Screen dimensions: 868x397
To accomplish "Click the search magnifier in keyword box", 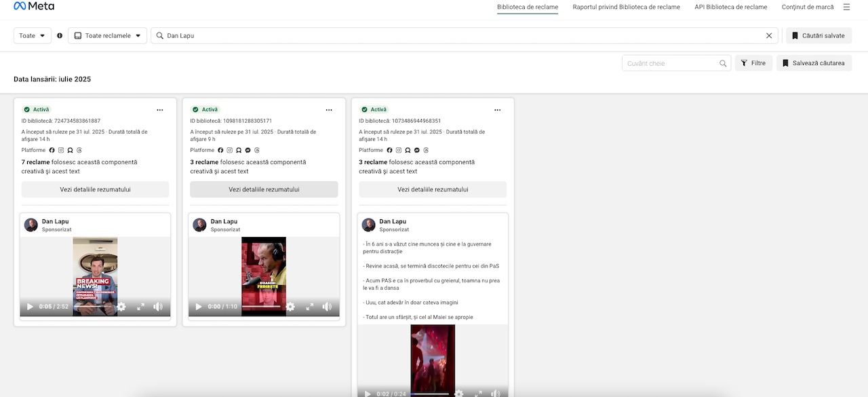I will 723,64.
